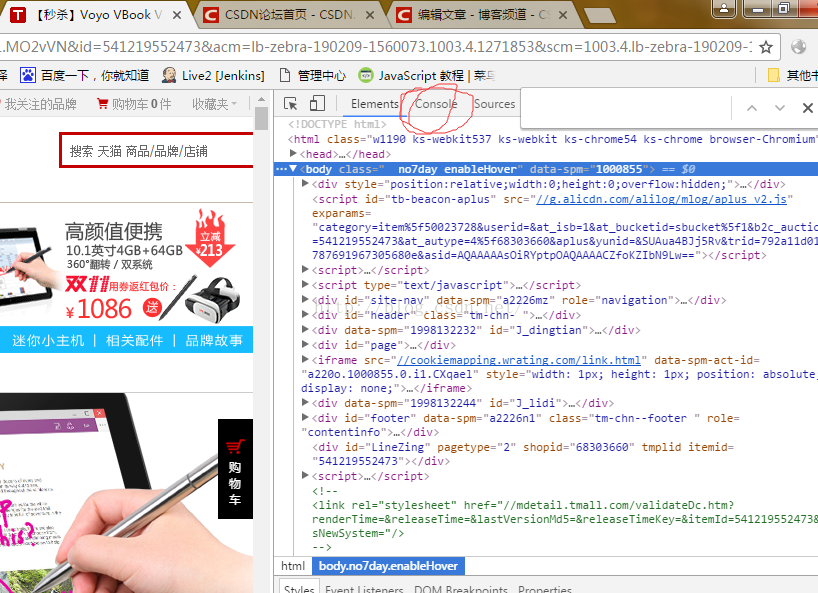This screenshot has width=818, height=593.
Task: Close the Voyo VBook browser tab
Action: (177, 15)
